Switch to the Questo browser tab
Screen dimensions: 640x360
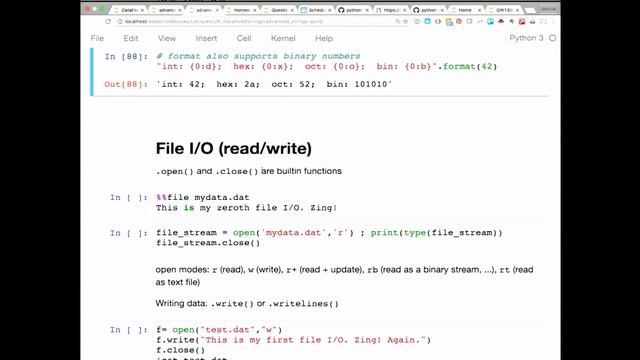coord(278,10)
